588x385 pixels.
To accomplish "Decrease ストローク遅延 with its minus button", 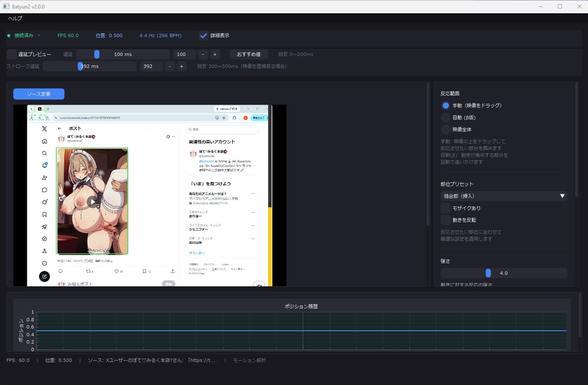I will click(x=170, y=66).
